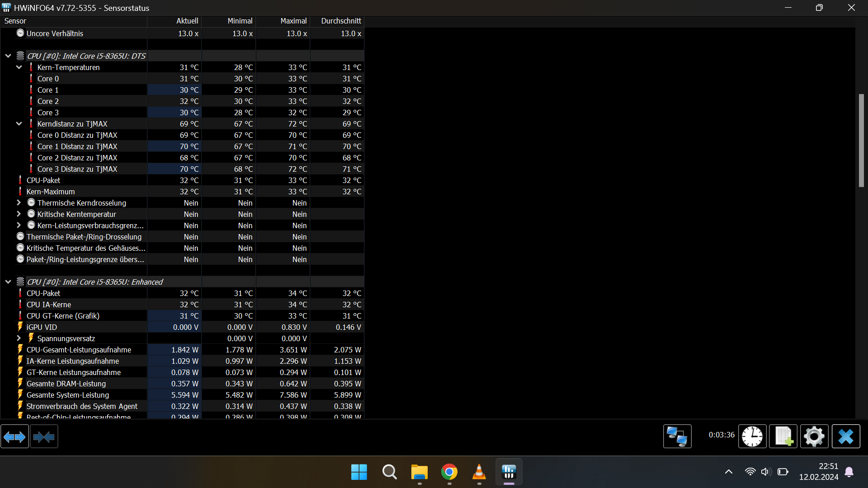Click the vertical scrollbar thumb

click(861, 140)
